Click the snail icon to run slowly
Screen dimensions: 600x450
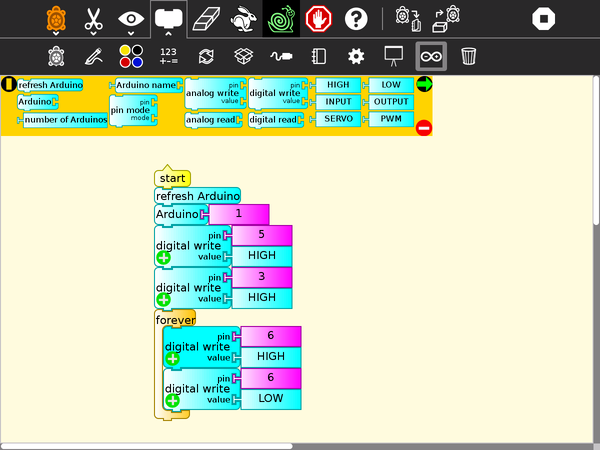point(281,18)
